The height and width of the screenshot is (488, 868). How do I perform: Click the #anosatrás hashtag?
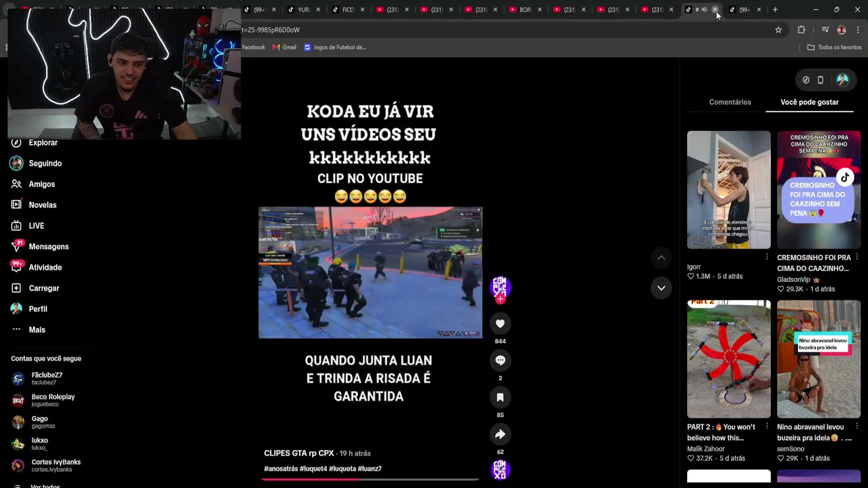pos(281,469)
